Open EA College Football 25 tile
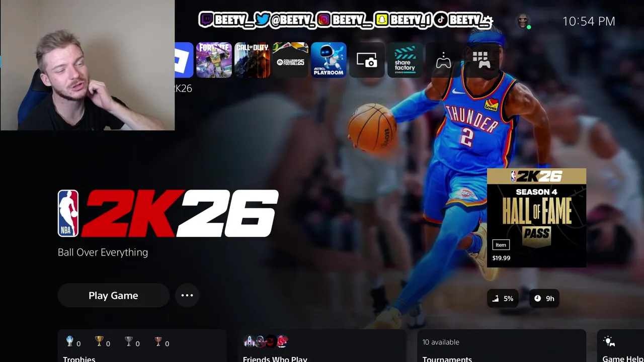Image resolution: width=644 pixels, height=362 pixels. coord(290,60)
